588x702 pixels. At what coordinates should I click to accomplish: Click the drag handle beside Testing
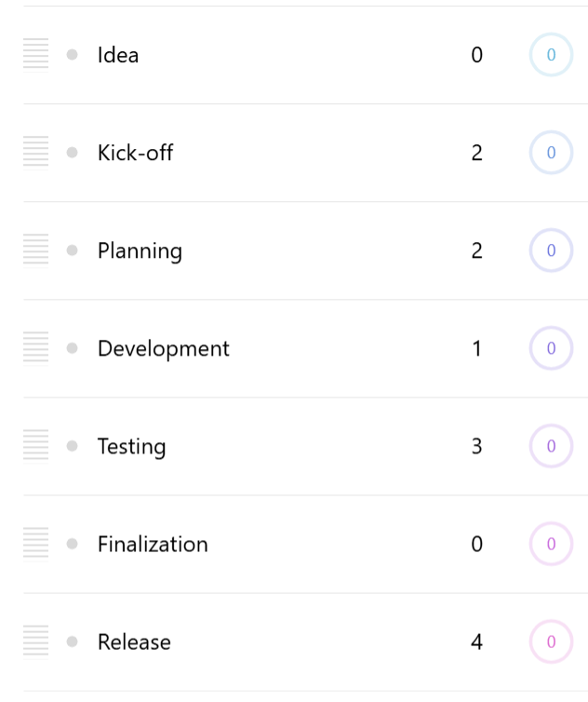[x=35, y=446]
